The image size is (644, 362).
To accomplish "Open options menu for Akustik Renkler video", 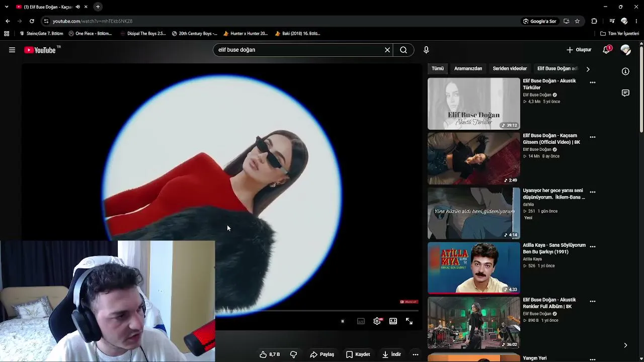I will click(593, 302).
